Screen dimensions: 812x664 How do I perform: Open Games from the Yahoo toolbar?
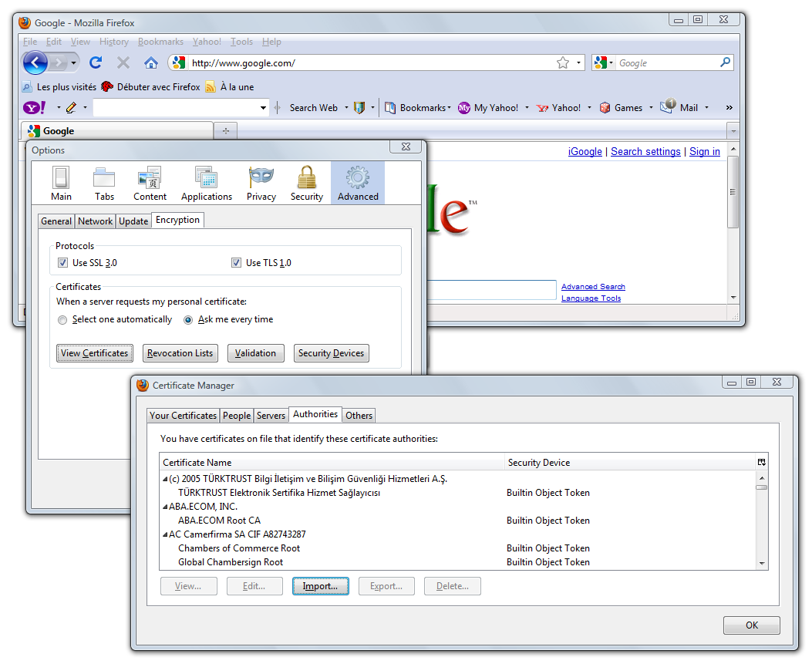pos(621,108)
